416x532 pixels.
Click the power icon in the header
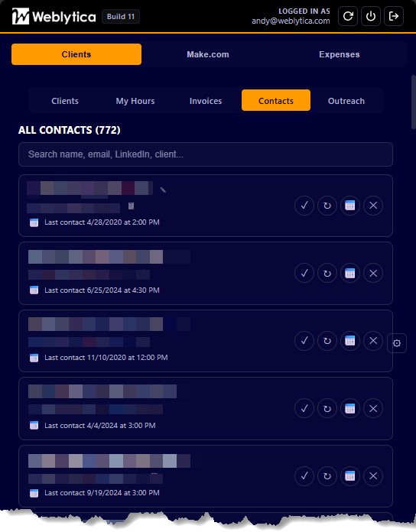[371, 16]
